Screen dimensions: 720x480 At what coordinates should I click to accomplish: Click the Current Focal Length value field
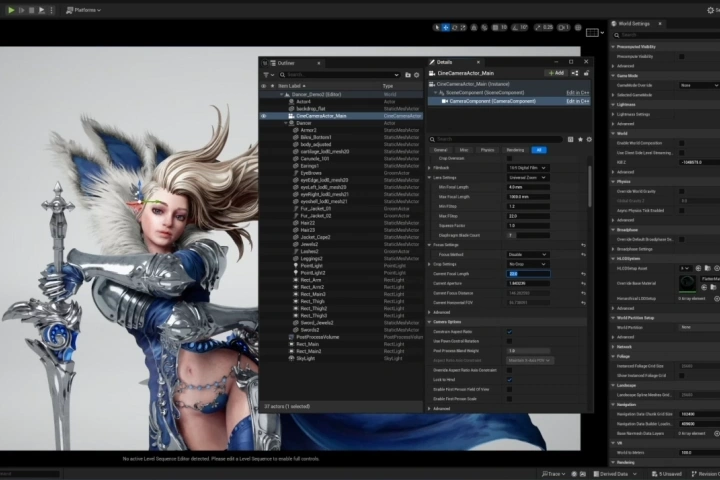click(528, 274)
